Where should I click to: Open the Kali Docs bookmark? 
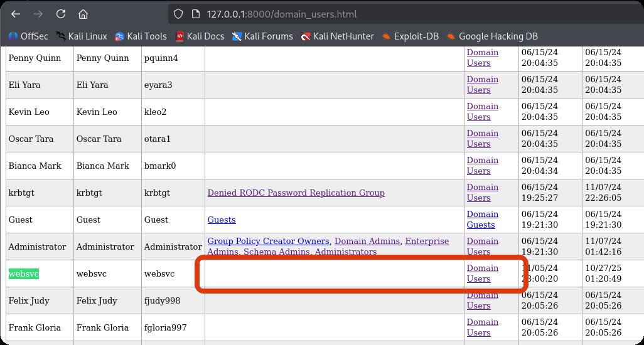200,36
